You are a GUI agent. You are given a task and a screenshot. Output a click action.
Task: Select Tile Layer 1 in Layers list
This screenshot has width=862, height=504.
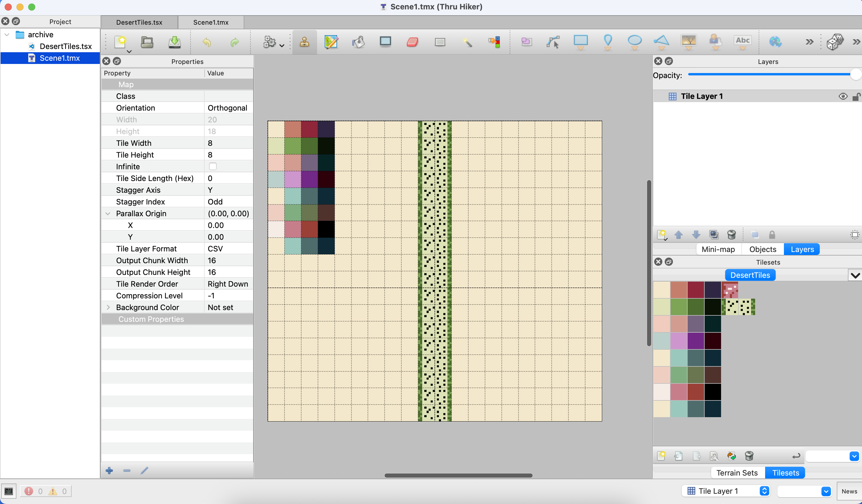(x=757, y=96)
